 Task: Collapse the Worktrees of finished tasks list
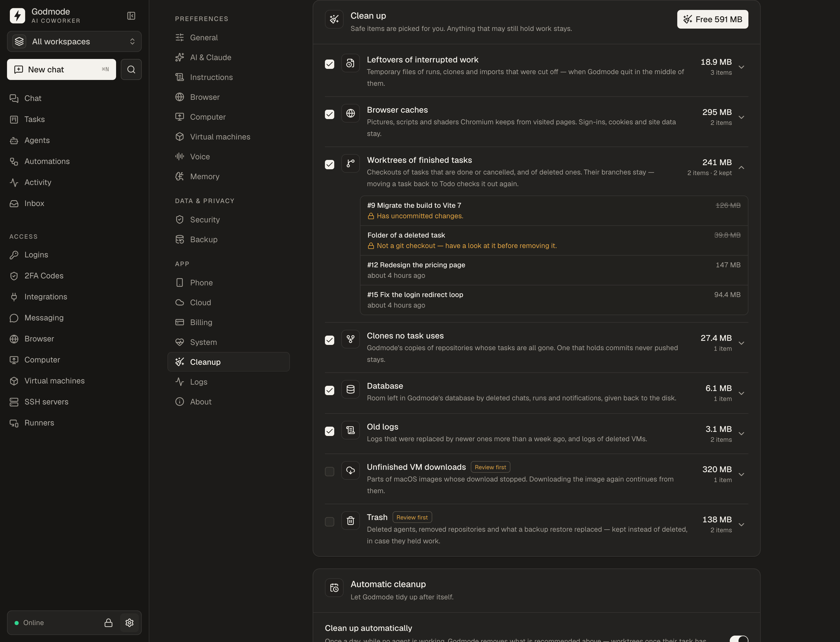click(x=741, y=168)
